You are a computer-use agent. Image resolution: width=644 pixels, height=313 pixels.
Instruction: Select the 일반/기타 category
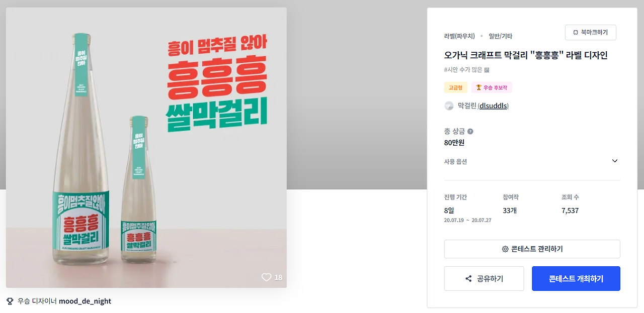click(500, 36)
